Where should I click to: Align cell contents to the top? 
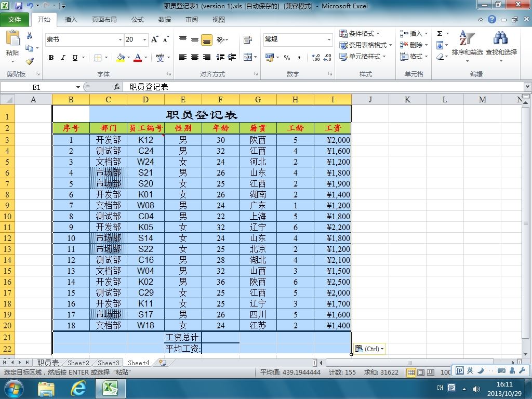tap(183, 39)
